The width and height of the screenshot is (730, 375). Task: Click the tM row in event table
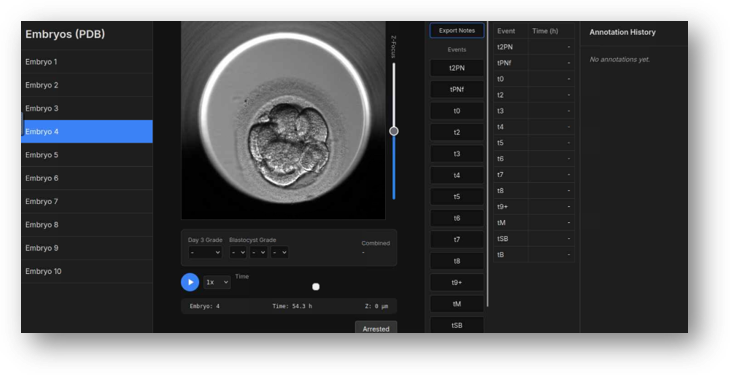point(534,223)
